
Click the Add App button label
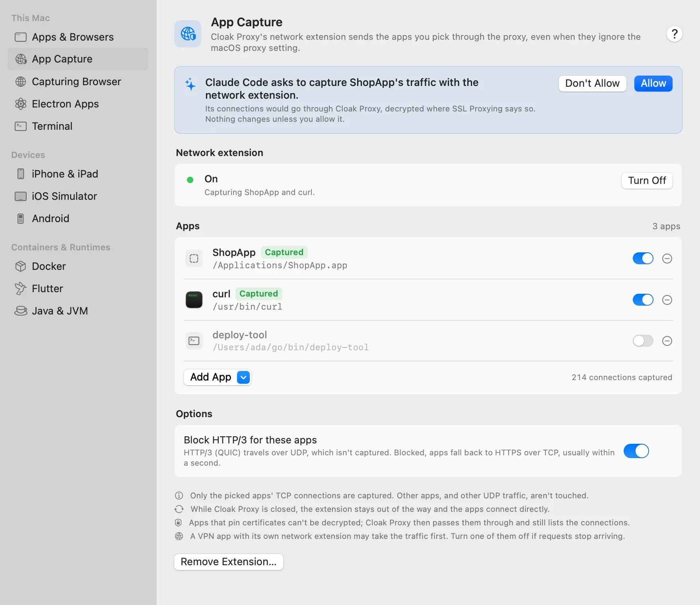(x=210, y=377)
